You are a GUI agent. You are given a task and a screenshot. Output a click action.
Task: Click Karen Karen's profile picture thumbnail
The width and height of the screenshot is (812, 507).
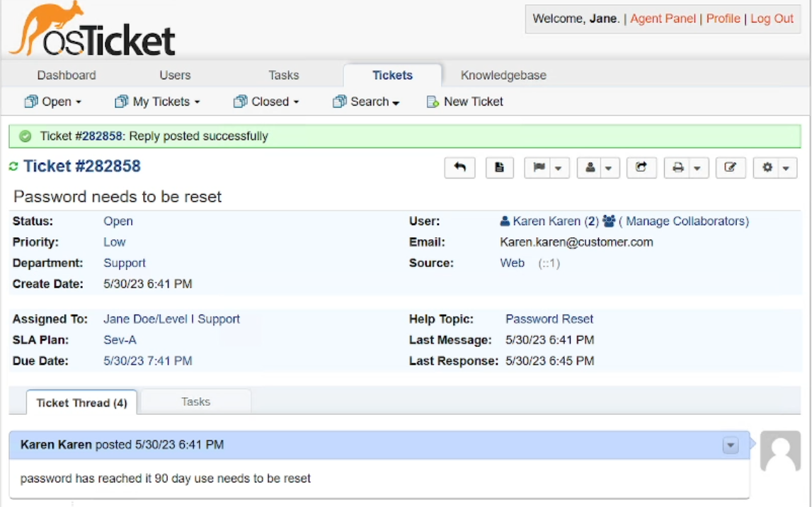(x=782, y=455)
